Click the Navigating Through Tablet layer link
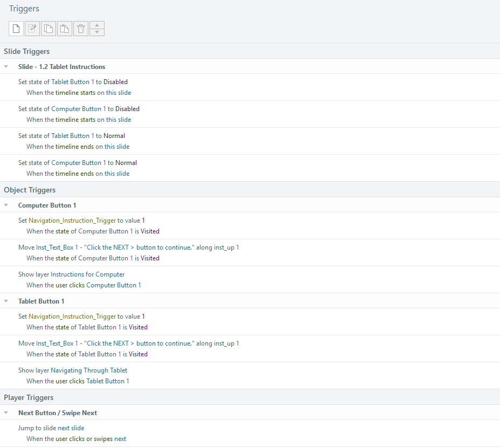Screen dimensions: 500x448 click(x=89, y=370)
